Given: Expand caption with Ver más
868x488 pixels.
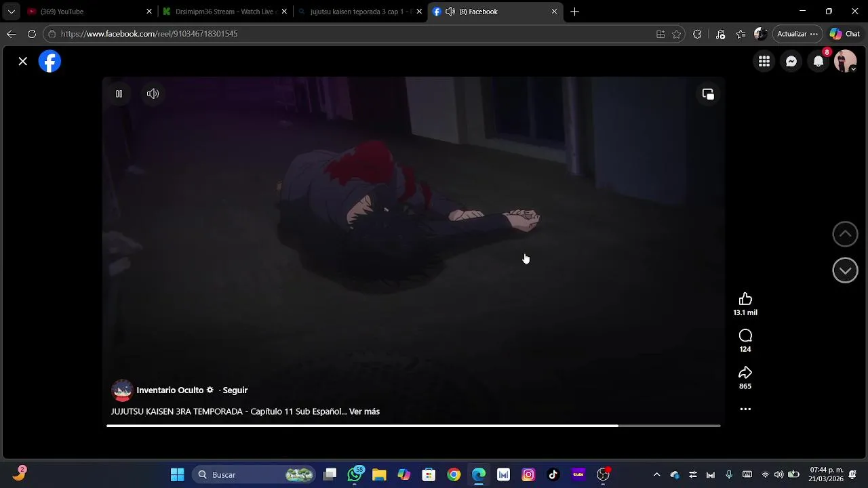Looking at the screenshot, I should pos(364,411).
